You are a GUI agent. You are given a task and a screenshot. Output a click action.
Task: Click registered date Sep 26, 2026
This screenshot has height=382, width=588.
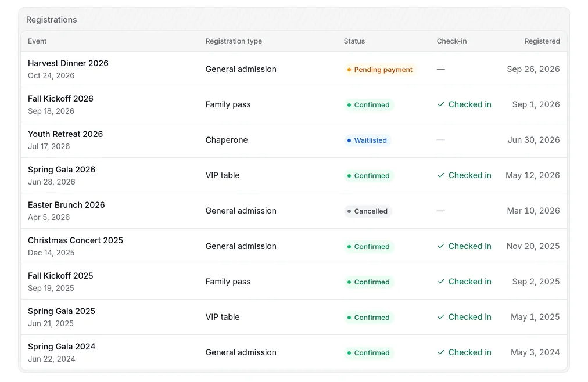pyautogui.click(x=533, y=69)
